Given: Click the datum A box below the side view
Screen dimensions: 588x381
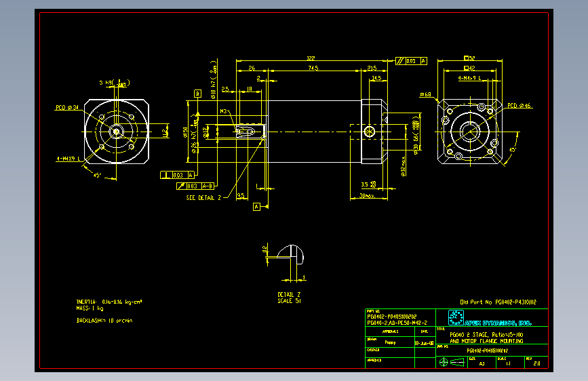Looking at the screenshot, I should click(256, 207).
